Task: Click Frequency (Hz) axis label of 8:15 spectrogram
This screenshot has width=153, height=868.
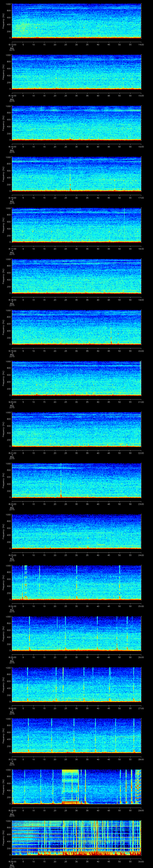Action: pyautogui.click(x=3, y=123)
